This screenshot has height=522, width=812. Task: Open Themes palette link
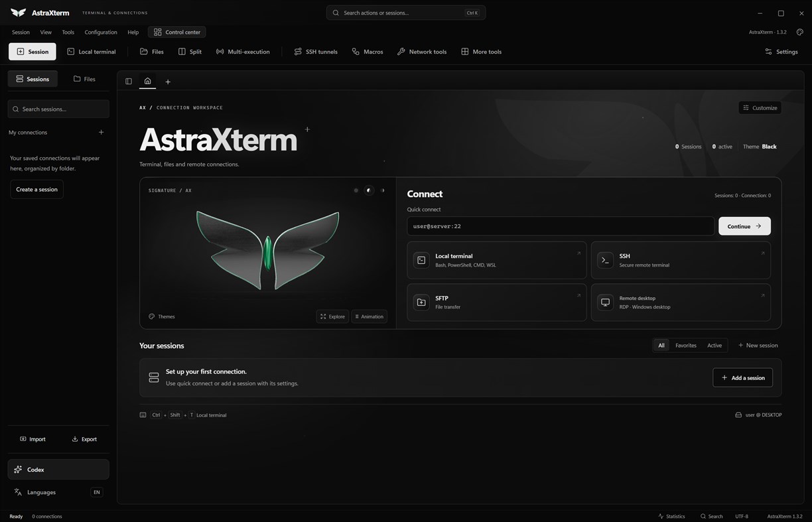click(162, 316)
